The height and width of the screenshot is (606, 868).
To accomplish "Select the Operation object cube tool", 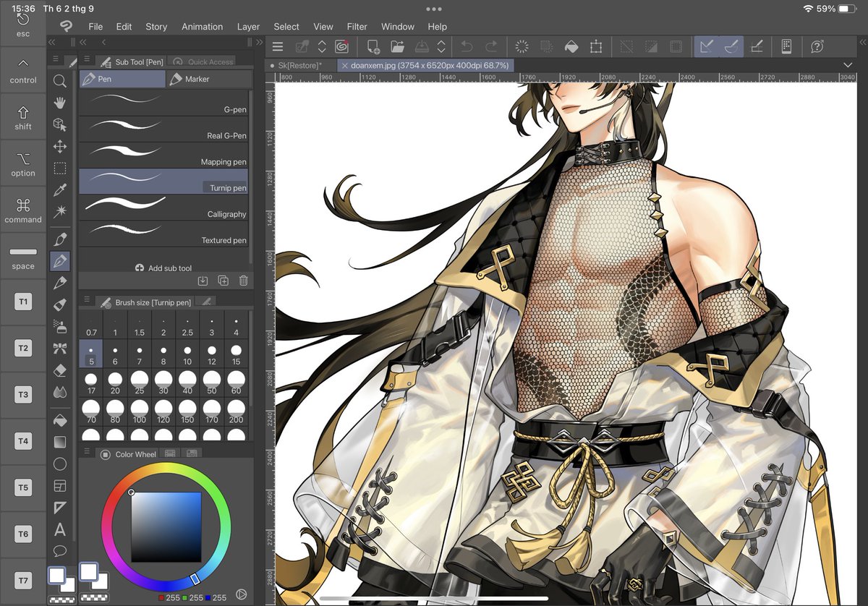I will tap(60, 125).
